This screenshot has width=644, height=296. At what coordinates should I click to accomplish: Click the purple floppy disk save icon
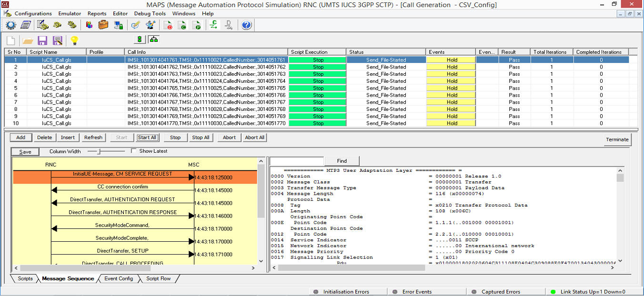point(42,40)
